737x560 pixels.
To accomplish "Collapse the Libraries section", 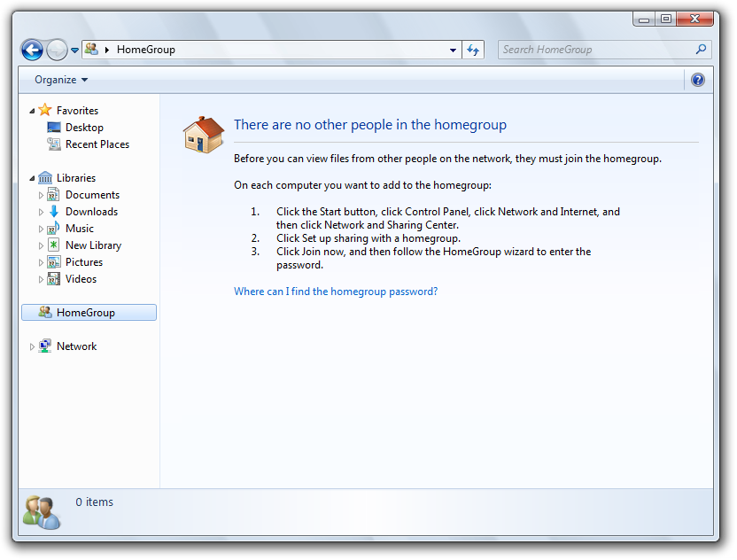I will pyautogui.click(x=32, y=178).
